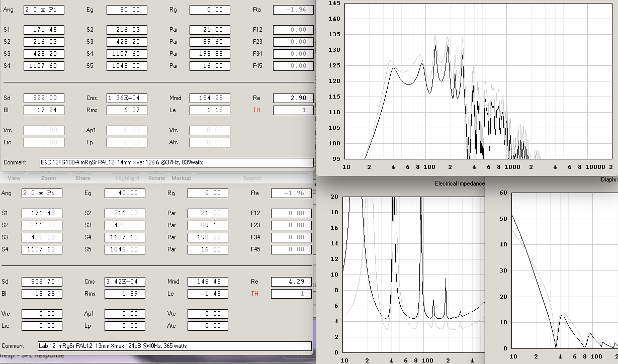The width and height of the screenshot is (618, 364).
Task: Select the Par 198.55 field in the B&C window
Action: (210, 54)
